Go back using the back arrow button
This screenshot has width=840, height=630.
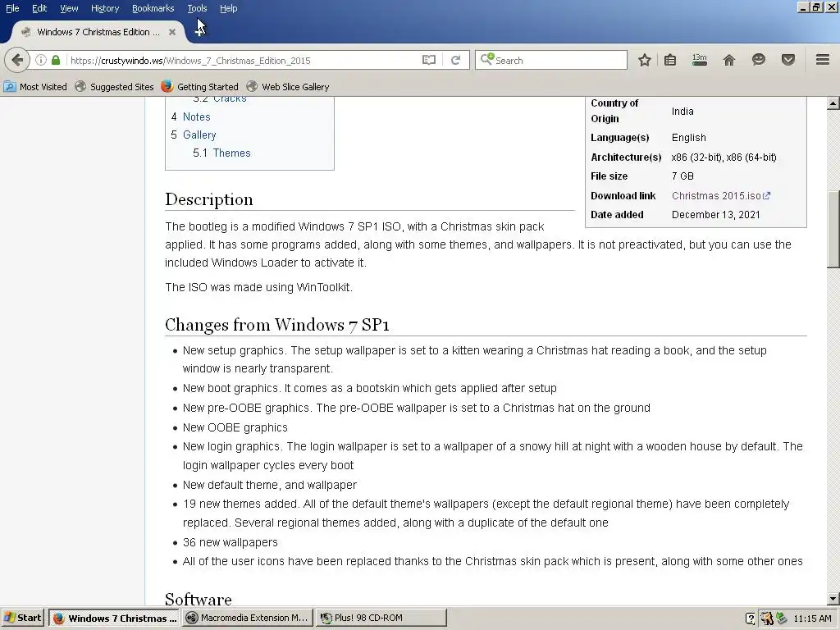[x=17, y=60]
